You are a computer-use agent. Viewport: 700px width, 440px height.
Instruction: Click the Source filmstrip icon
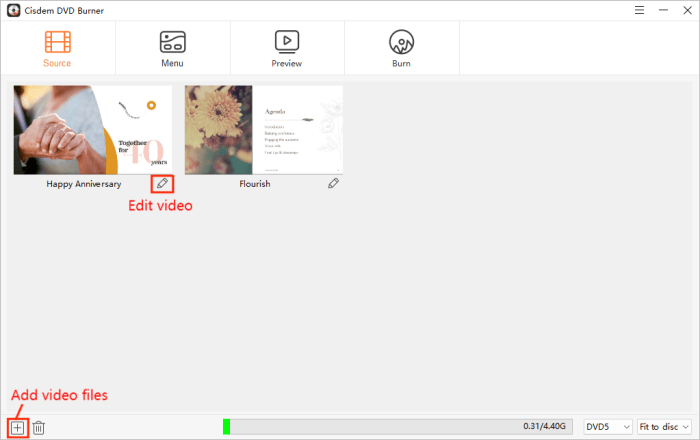click(57, 42)
